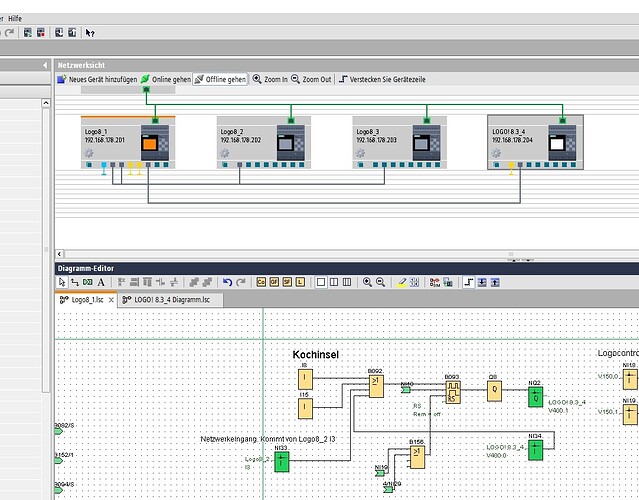Click the yellow highlighter page layout icon
This screenshot has height=500, width=639.
point(401,282)
